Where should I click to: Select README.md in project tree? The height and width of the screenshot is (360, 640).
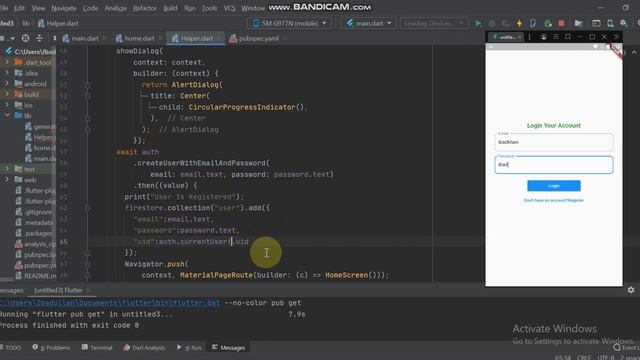(36, 276)
